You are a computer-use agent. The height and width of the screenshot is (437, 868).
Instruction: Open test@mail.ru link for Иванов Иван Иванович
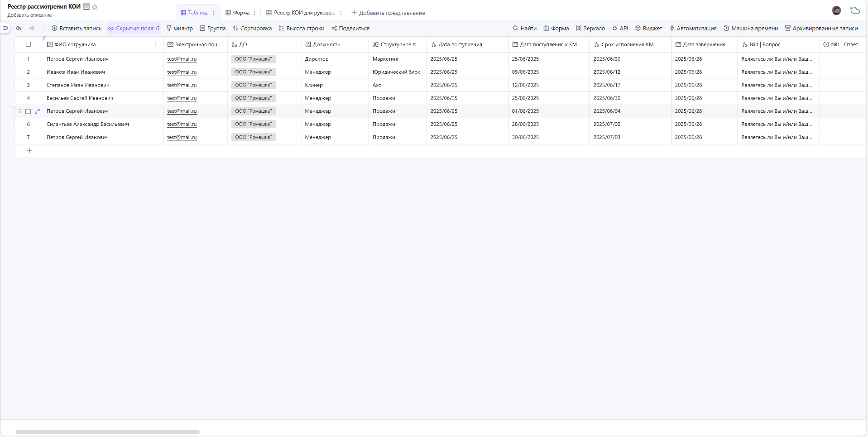[182, 72]
